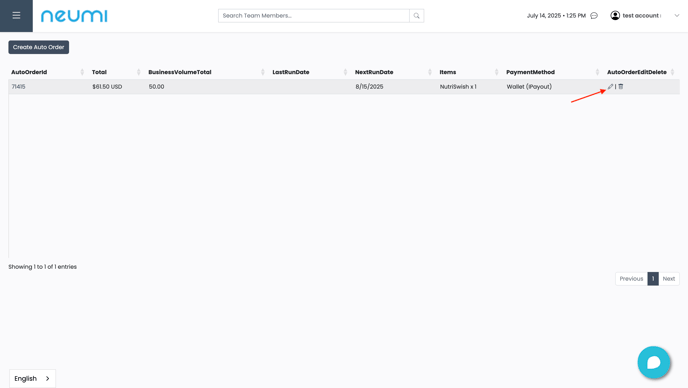
Task: Open the messages chat bubble icon
Action: (x=594, y=16)
